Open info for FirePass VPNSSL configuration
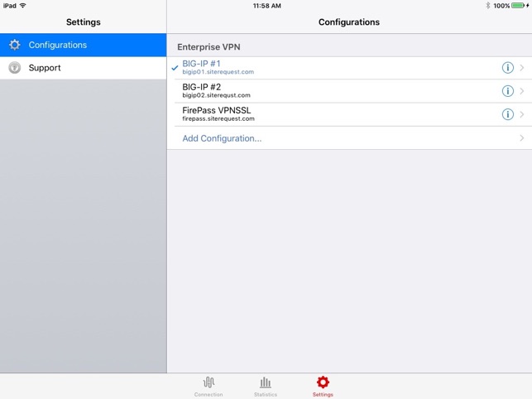532x399 pixels. tap(507, 114)
